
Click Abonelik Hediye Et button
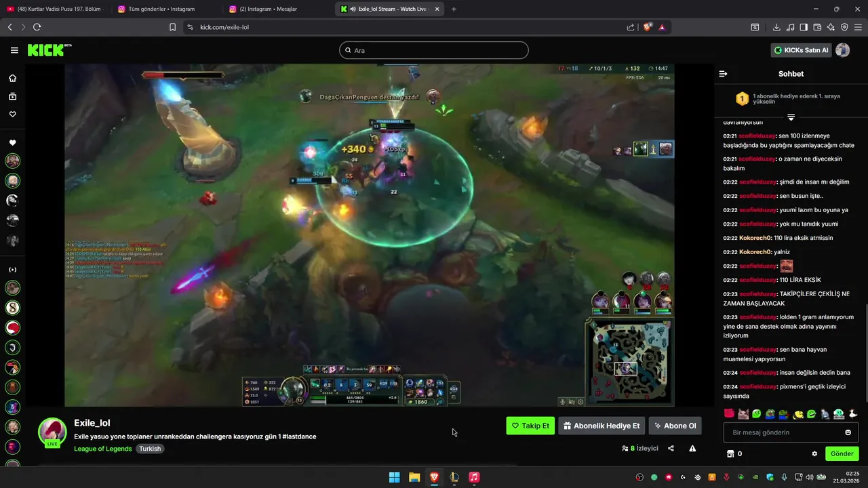[601, 426]
